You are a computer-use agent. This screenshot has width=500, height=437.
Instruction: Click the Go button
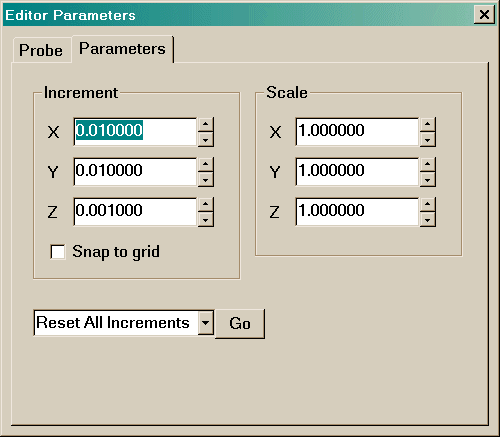(240, 323)
